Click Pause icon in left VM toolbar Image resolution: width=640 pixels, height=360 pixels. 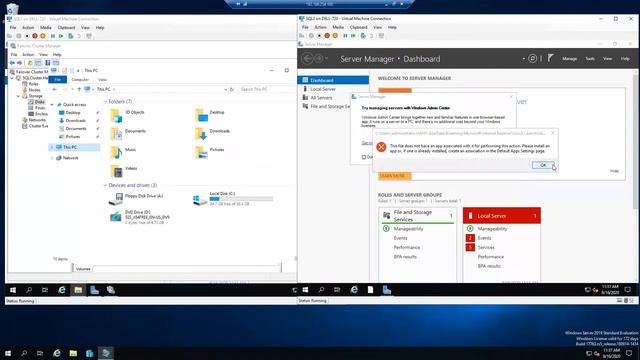pyautogui.click(x=53, y=36)
